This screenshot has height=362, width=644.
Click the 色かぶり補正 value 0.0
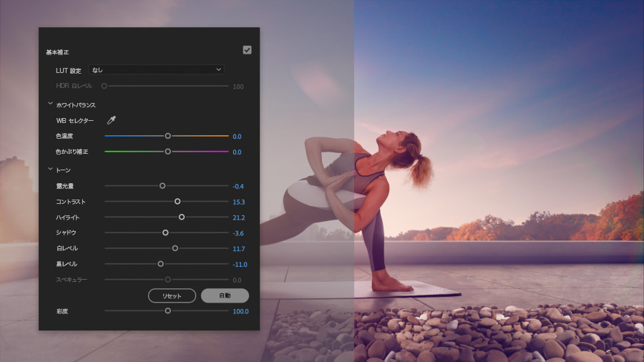pyautogui.click(x=237, y=152)
